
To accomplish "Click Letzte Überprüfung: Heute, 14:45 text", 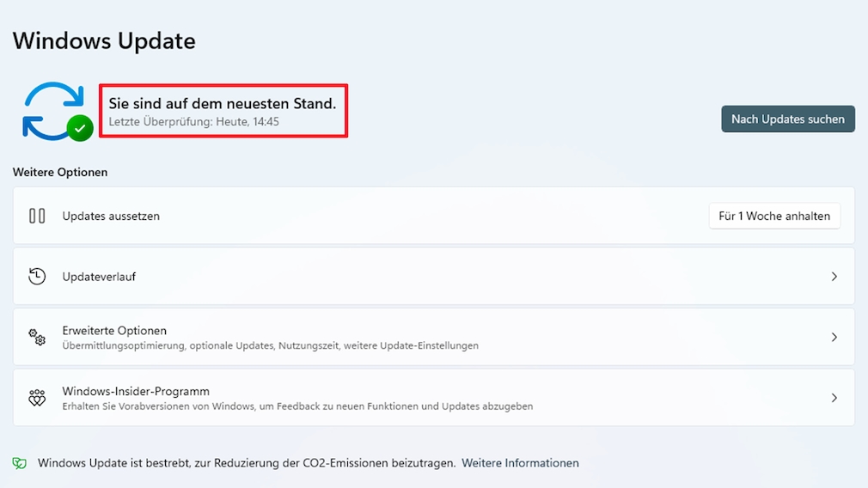I will coord(193,122).
